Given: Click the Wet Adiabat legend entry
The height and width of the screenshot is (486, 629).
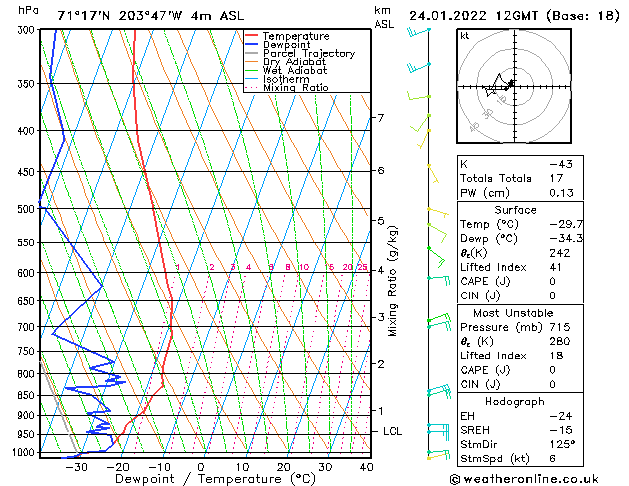Looking at the screenshot, I should (295, 70).
